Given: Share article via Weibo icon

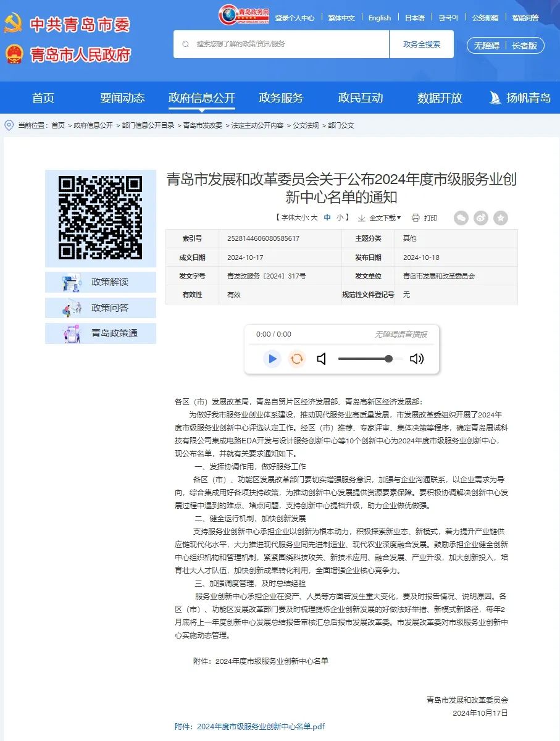Looking at the screenshot, I should 481,217.
